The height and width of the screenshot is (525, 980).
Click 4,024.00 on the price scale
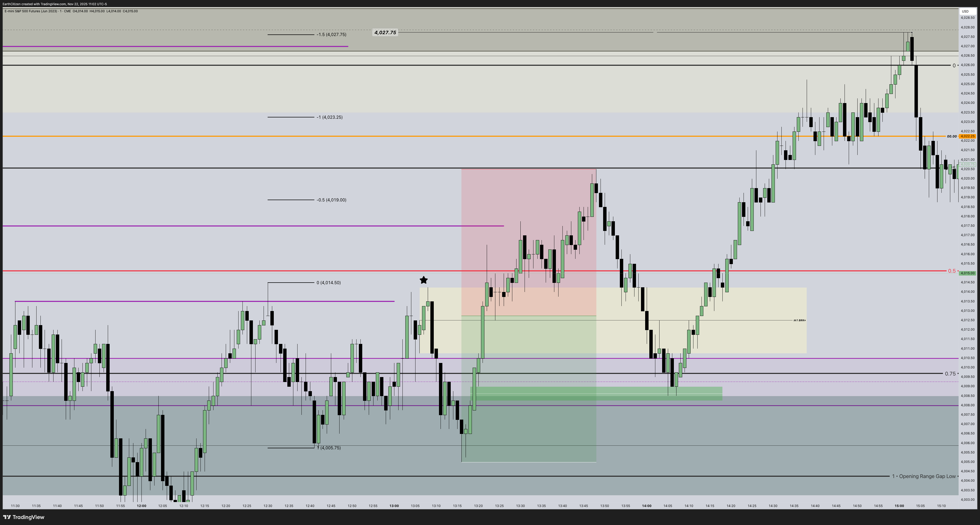click(x=967, y=103)
